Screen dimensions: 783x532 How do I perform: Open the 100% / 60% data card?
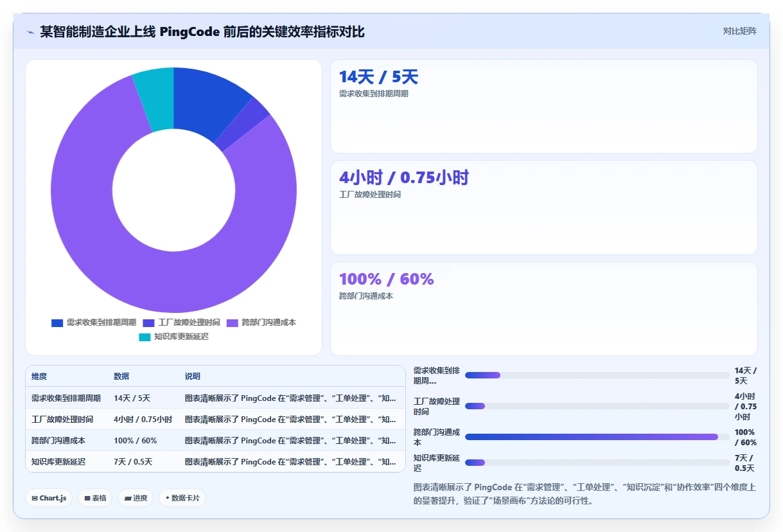(x=543, y=308)
